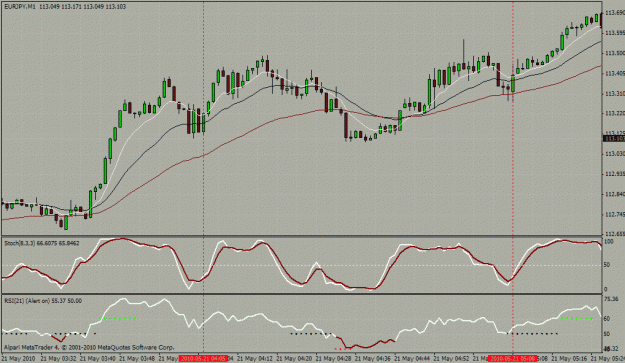Click the 113.310 price axis label
This screenshot has height=363, width=625.
615,94
